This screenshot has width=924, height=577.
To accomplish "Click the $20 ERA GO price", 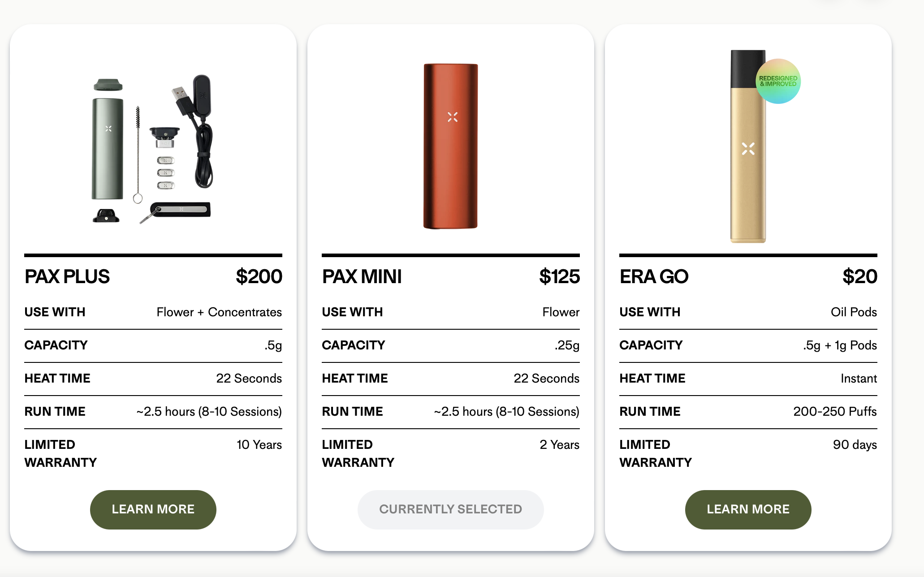I will pos(859,276).
